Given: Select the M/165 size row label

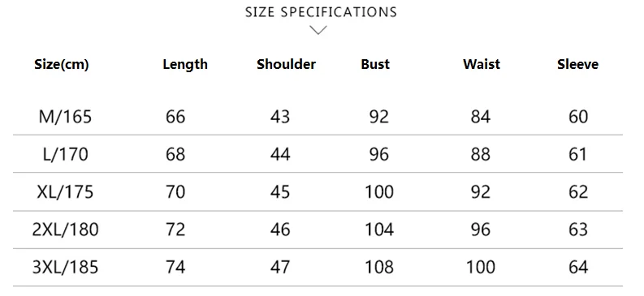Looking at the screenshot, I should point(65,117).
